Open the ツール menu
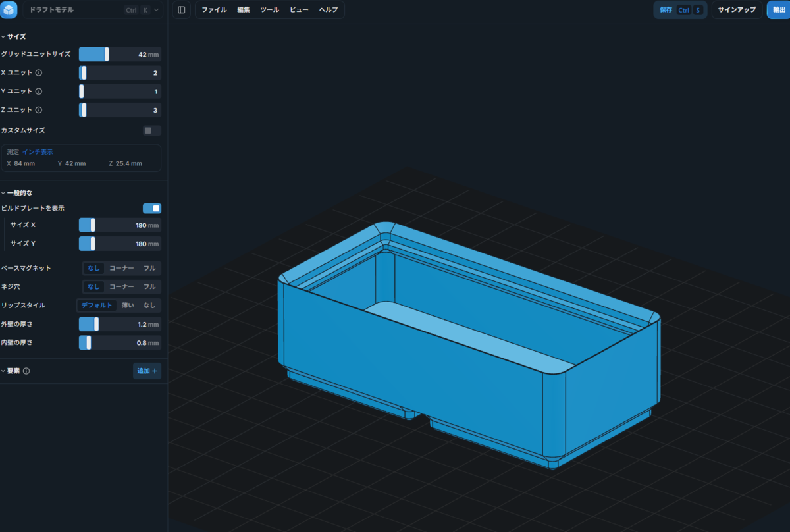 point(269,10)
